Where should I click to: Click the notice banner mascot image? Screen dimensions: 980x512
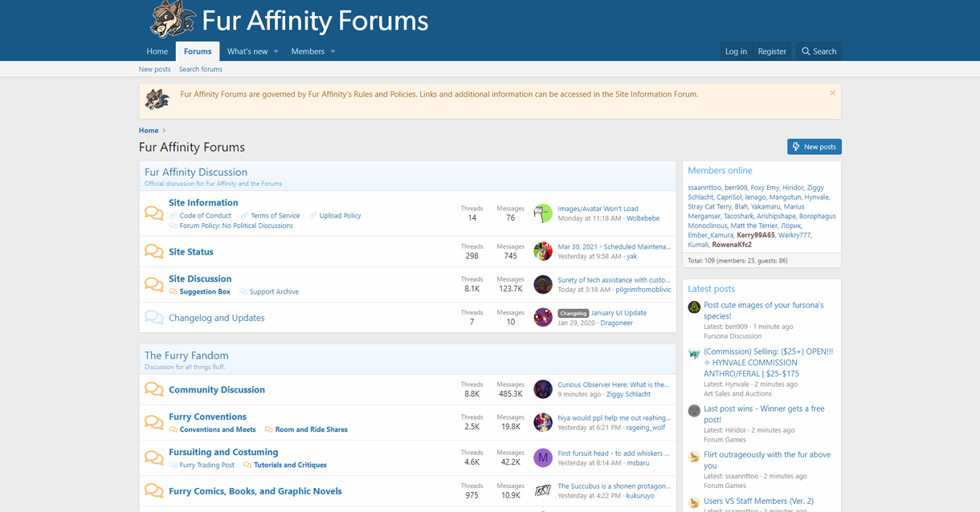tap(157, 99)
